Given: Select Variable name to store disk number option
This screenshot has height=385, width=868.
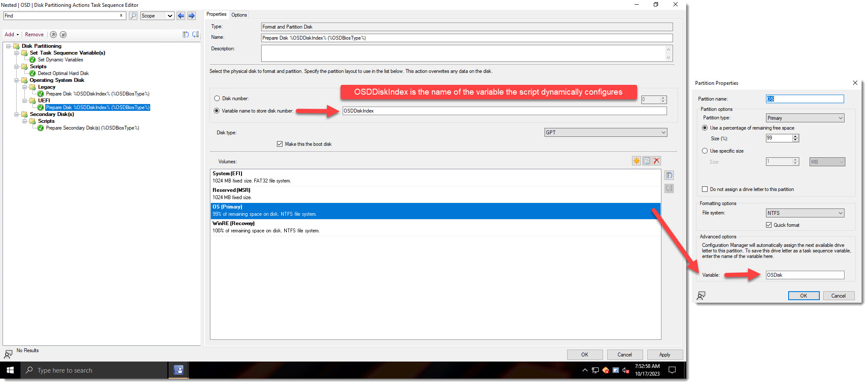Looking at the screenshot, I should pos(217,111).
